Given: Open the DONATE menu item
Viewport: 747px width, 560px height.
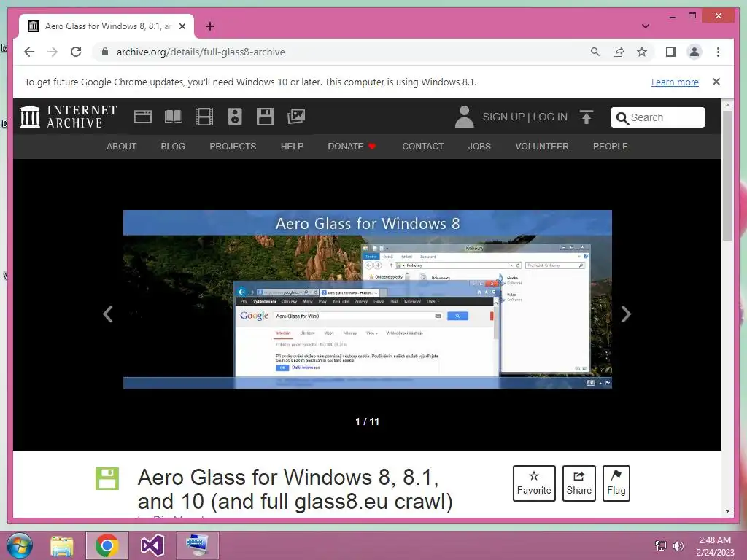Looking at the screenshot, I should [352, 146].
